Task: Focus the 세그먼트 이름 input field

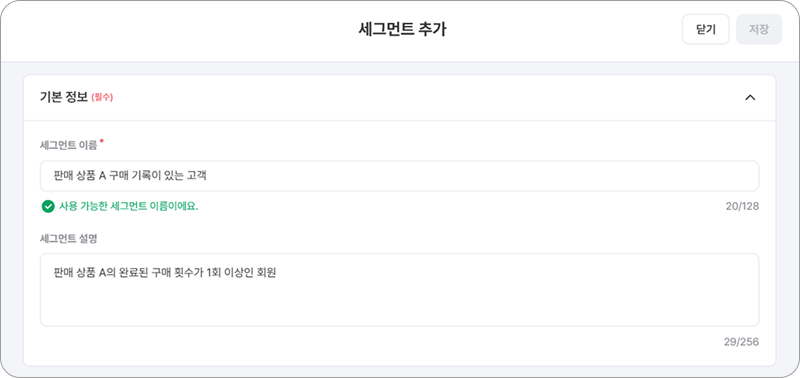Action: [x=399, y=176]
